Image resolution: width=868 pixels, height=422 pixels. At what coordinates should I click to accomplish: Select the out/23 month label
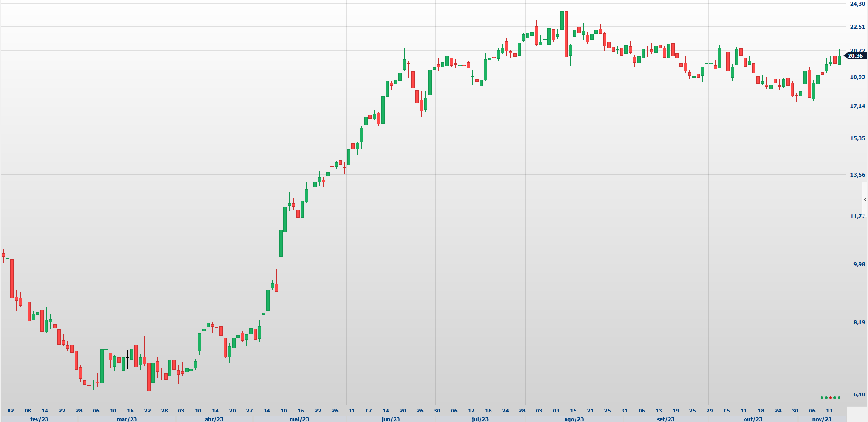tap(753, 419)
